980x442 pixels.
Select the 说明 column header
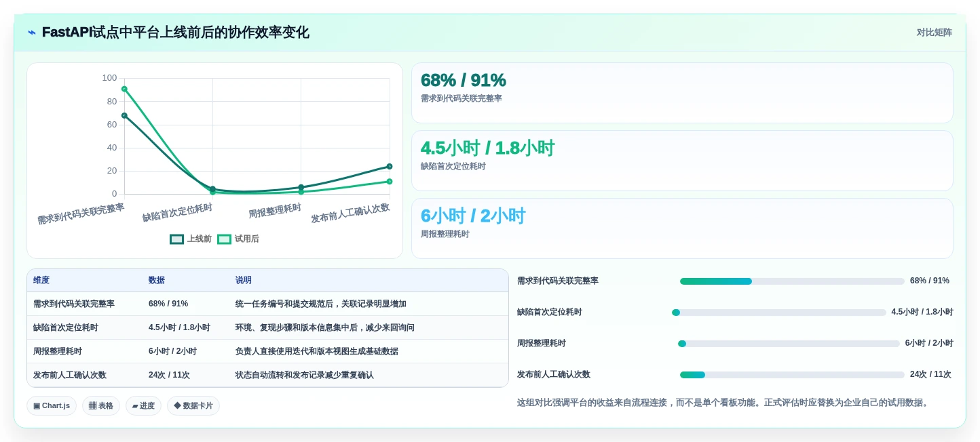pyautogui.click(x=244, y=281)
